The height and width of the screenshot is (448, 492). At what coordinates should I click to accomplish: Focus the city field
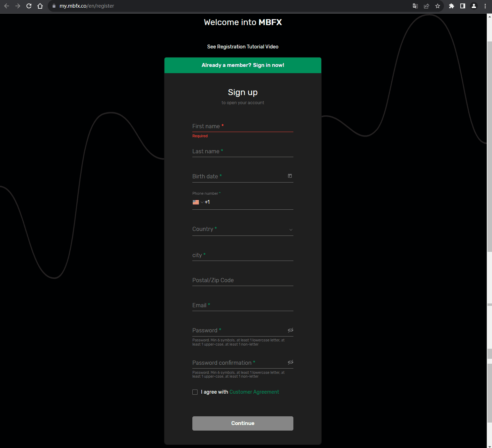pos(243,255)
